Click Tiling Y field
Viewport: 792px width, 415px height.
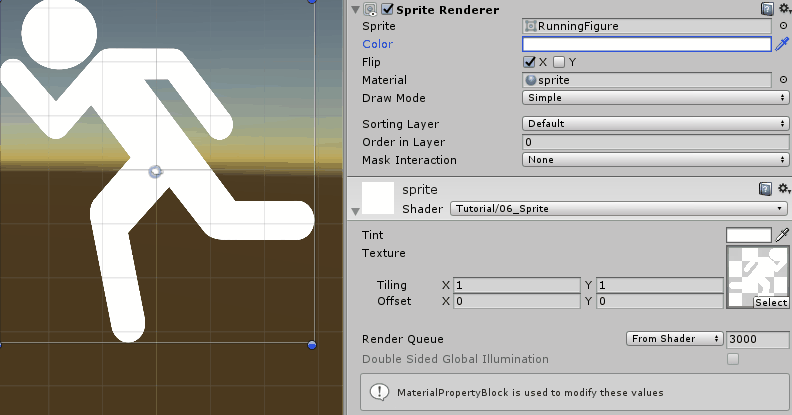coord(660,285)
